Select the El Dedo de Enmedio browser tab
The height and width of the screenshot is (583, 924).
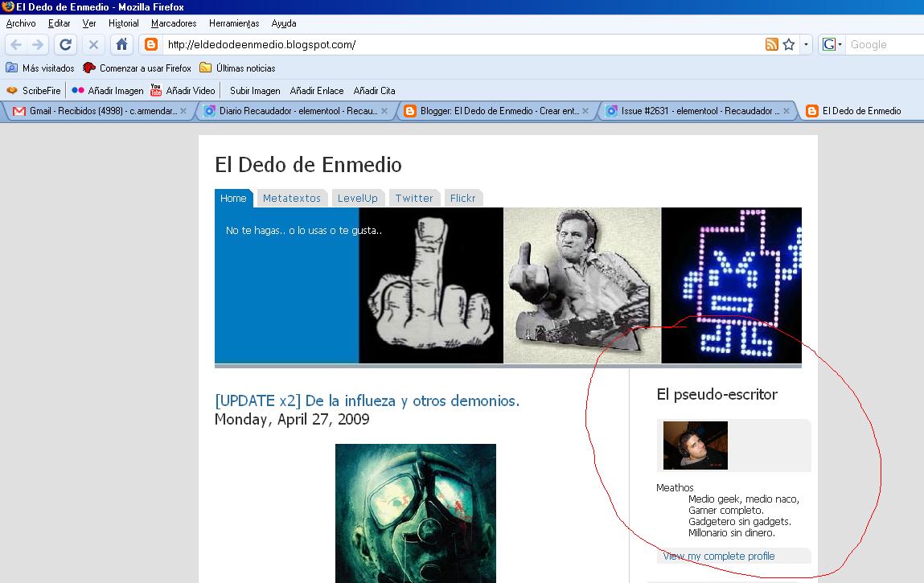[860, 111]
